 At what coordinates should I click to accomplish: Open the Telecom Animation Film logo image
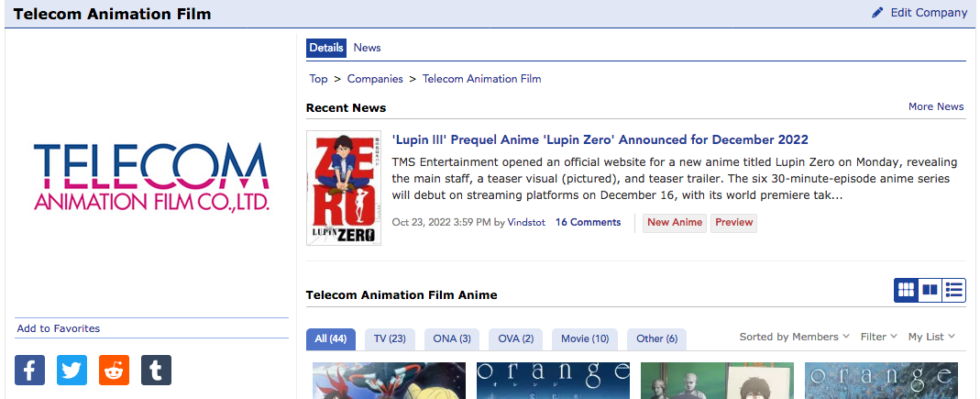pos(150,178)
